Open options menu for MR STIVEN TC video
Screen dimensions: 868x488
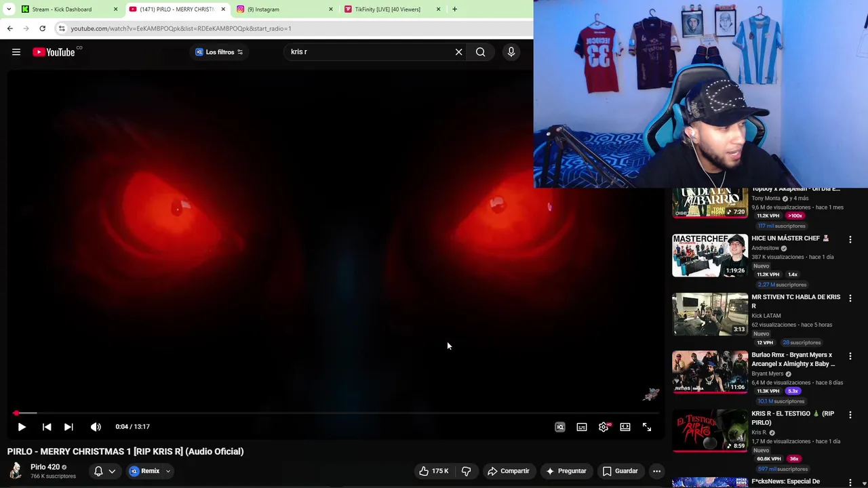pyautogui.click(x=850, y=298)
